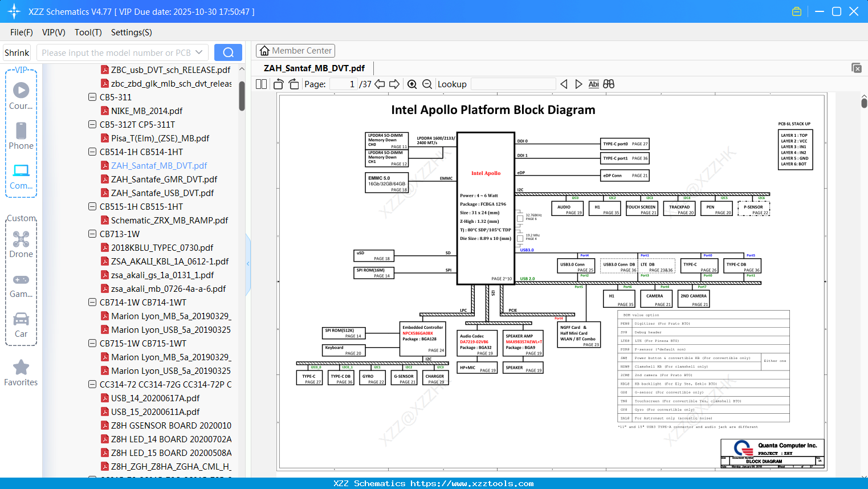Viewport: 868px width, 489px height.
Task: Click the Shrink button
Action: click(x=17, y=52)
